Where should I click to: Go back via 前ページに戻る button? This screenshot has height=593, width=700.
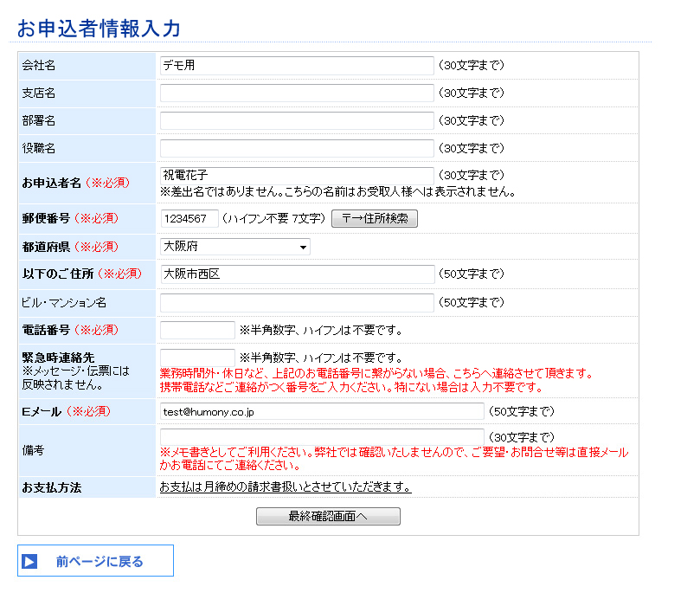(x=95, y=561)
